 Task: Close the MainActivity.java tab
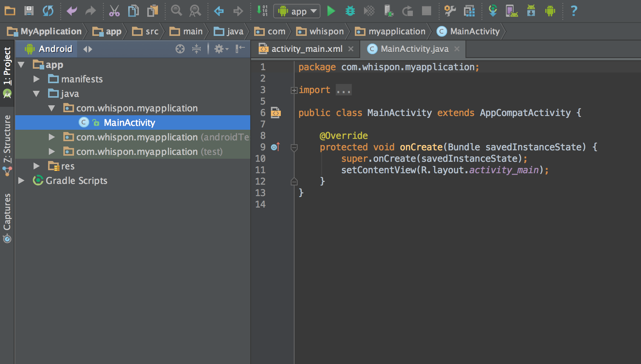point(457,49)
